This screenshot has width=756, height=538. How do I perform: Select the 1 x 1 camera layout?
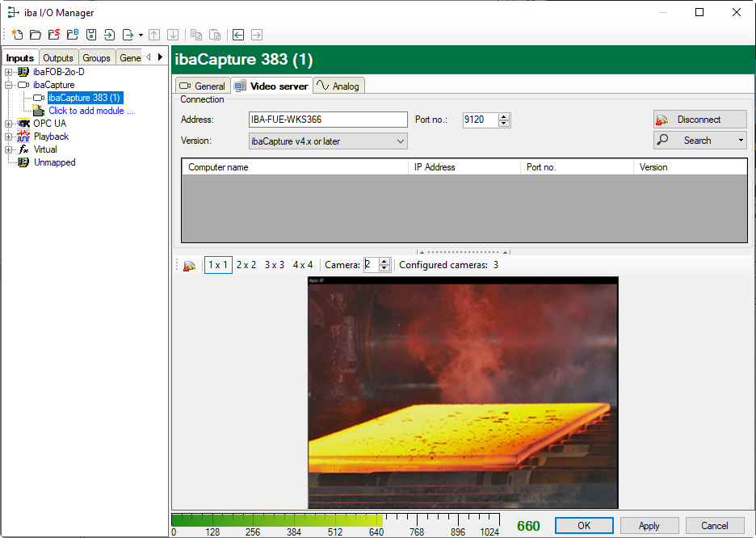218,265
